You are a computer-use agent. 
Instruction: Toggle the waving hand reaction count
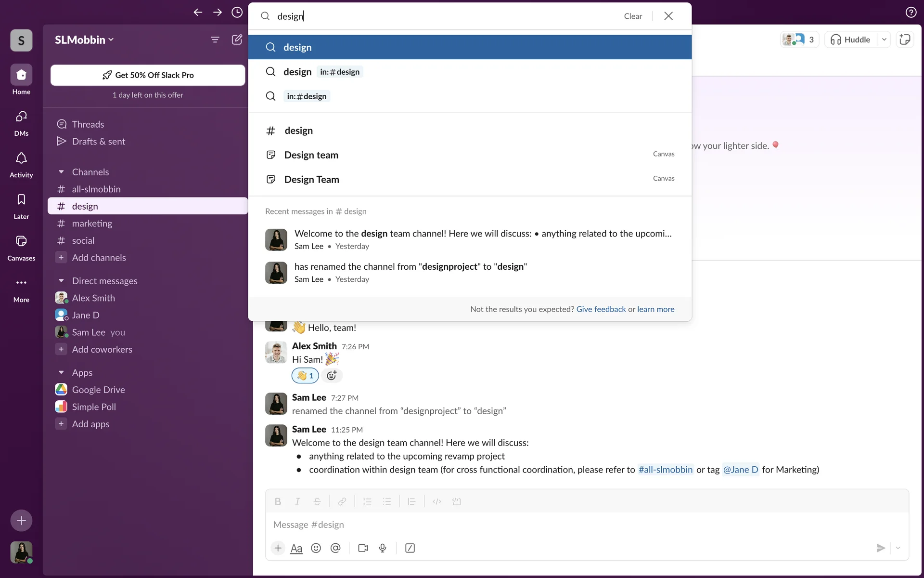(305, 376)
